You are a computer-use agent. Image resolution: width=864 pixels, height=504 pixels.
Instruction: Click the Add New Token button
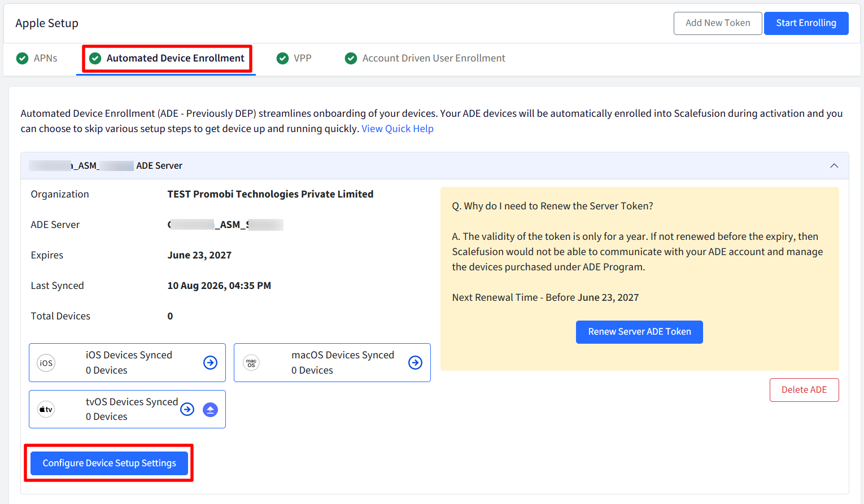pos(718,23)
